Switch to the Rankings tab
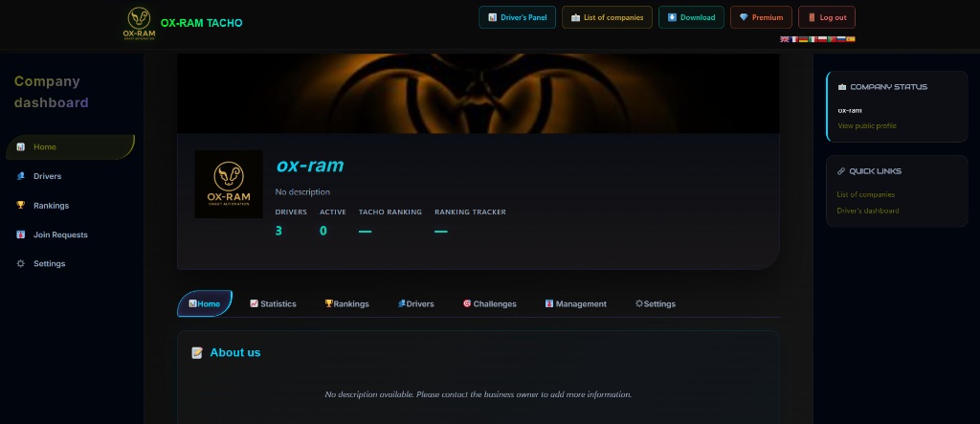The width and height of the screenshot is (980, 424). (346, 304)
